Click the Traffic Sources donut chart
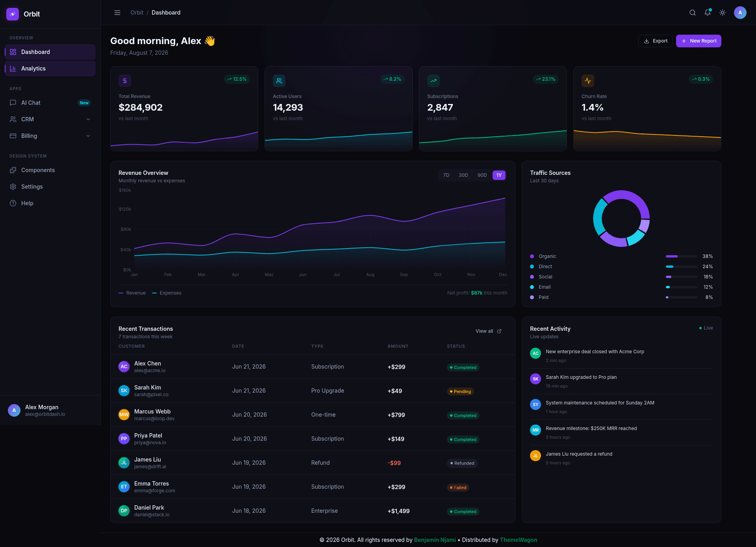This screenshot has height=547, width=756. pos(621,219)
